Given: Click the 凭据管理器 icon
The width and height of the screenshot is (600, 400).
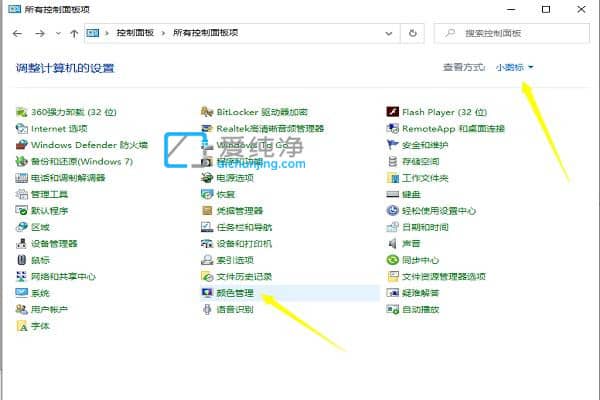Looking at the screenshot, I should [x=207, y=211].
